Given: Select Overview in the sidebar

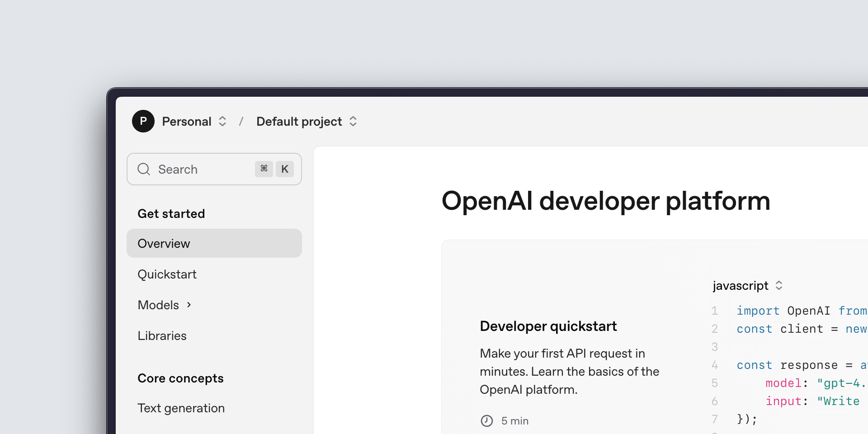Looking at the screenshot, I should 164,243.
